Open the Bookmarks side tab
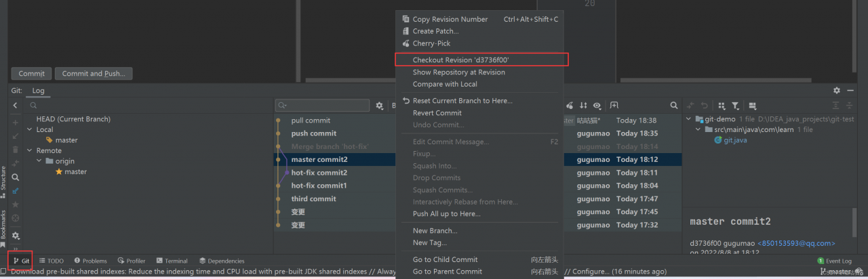868x279 pixels. [x=3, y=228]
